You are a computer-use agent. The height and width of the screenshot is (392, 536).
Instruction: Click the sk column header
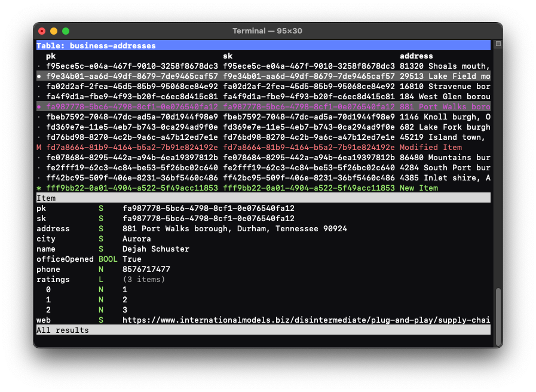click(228, 56)
